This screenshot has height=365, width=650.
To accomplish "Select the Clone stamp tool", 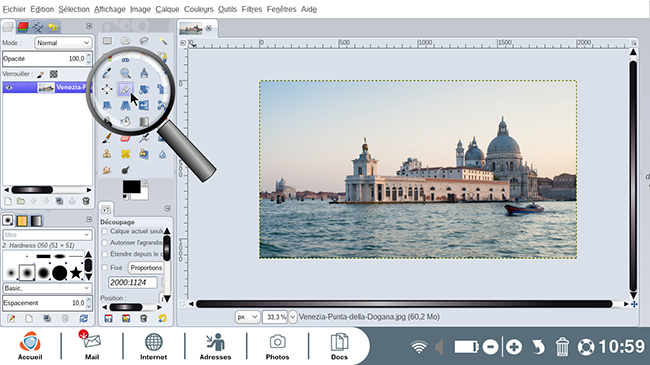I will point(107,154).
